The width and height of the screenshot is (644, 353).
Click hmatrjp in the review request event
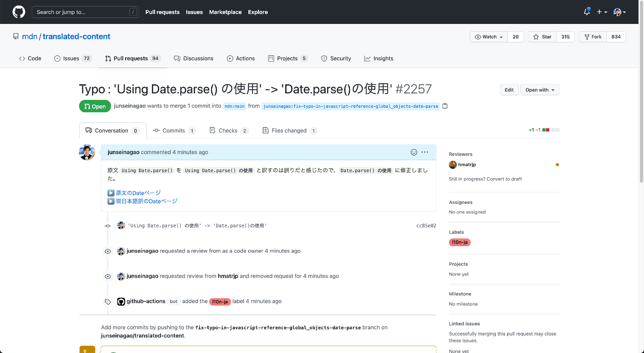click(228, 276)
